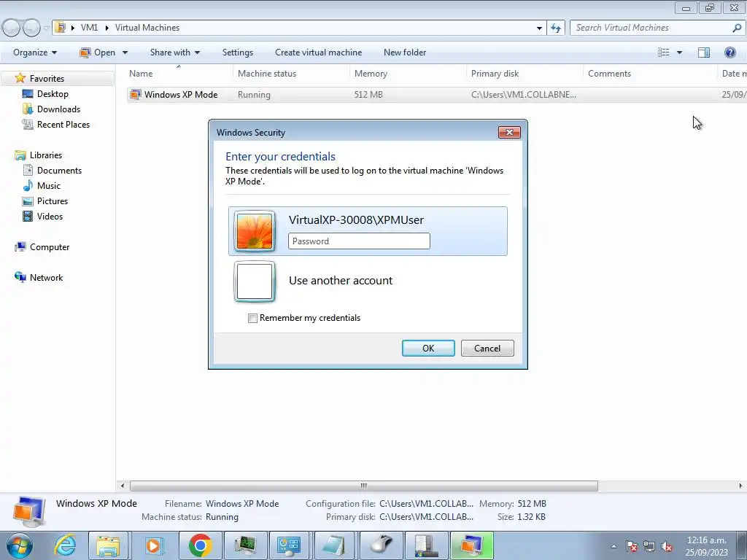747x560 pixels.
Task: Confirm credentials with OK button
Action: point(428,348)
